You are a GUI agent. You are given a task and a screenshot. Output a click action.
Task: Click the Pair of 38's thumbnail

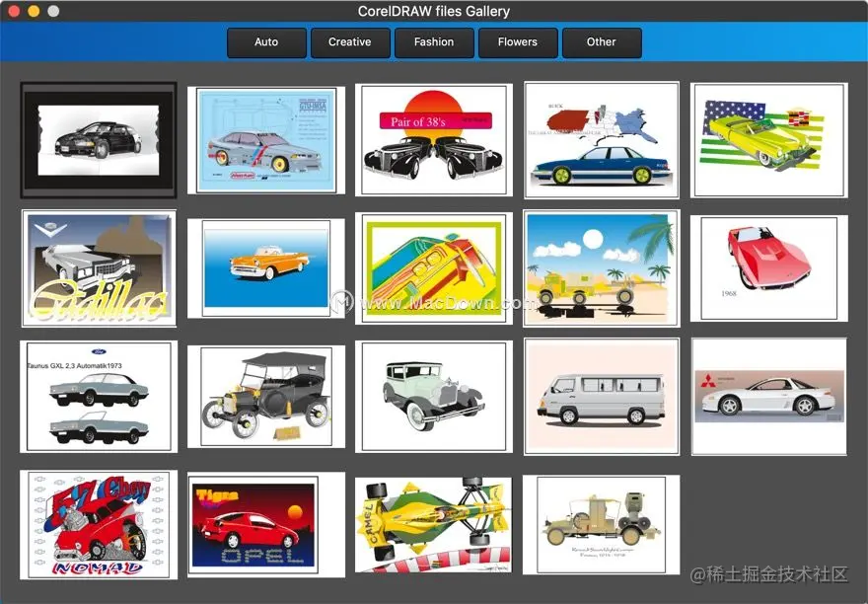tap(434, 139)
